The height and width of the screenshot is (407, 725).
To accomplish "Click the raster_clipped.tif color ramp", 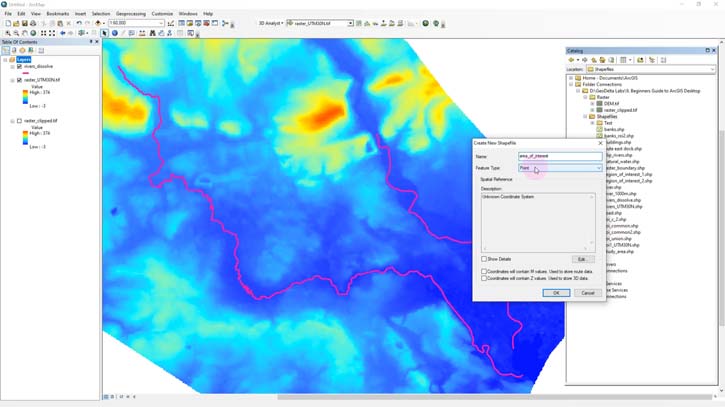I will click(x=25, y=137).
